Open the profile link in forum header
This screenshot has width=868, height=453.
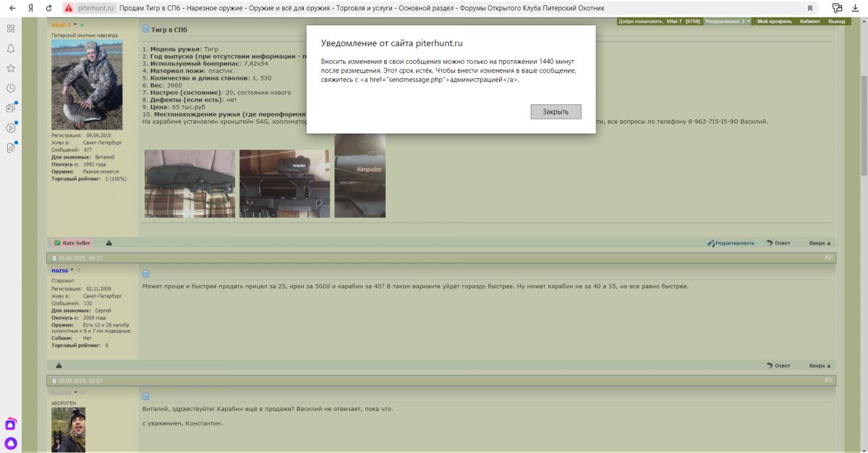(x=773, y=22)
